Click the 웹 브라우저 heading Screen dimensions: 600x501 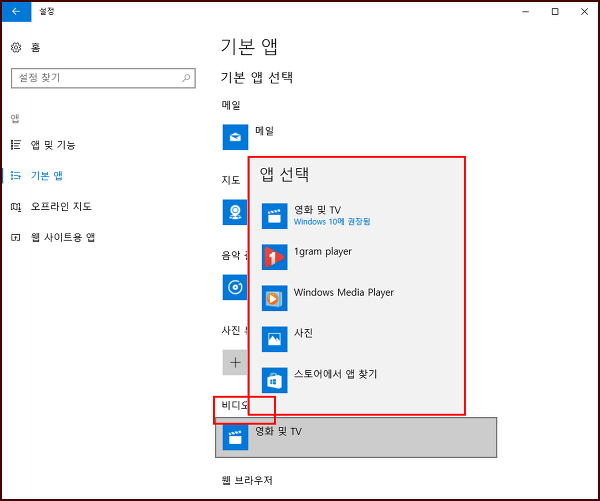coord(247,480)
